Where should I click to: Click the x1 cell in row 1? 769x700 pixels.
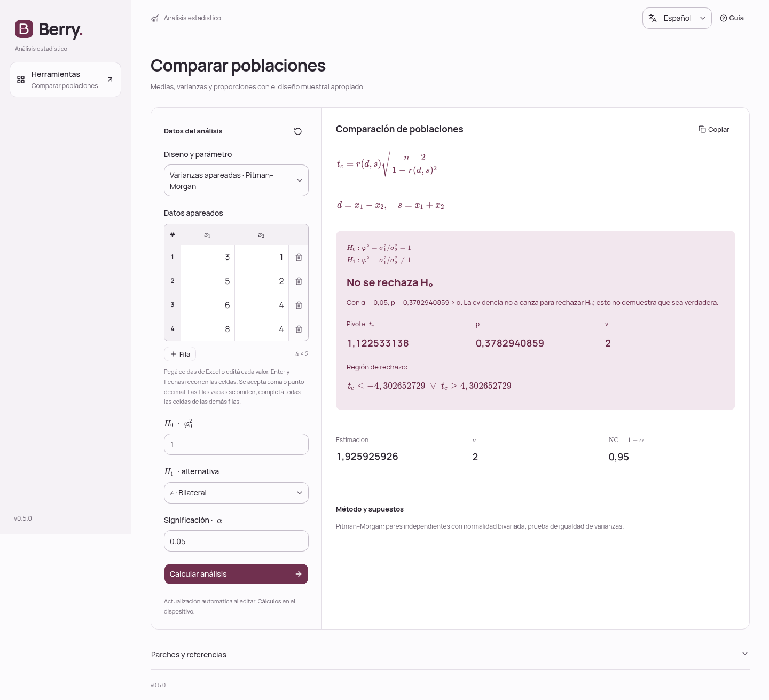point(208,257)
